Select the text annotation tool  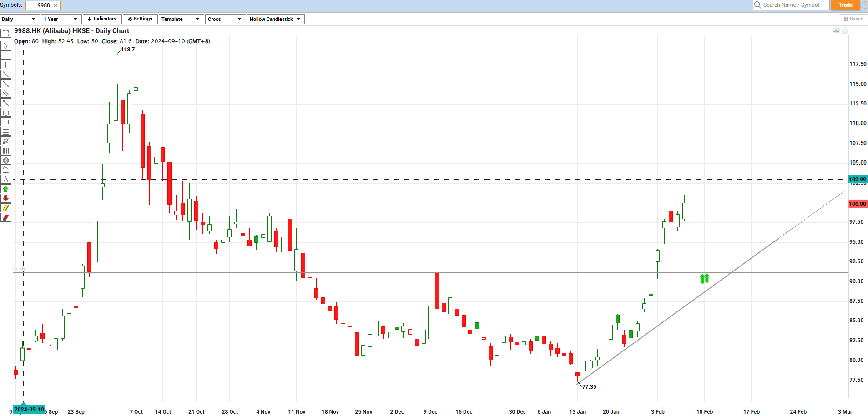point(6,179)
